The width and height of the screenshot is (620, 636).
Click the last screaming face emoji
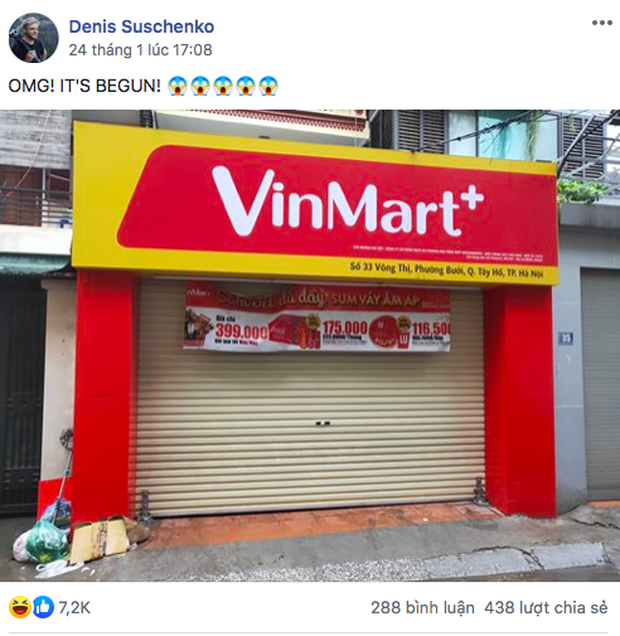coord(268,86)
